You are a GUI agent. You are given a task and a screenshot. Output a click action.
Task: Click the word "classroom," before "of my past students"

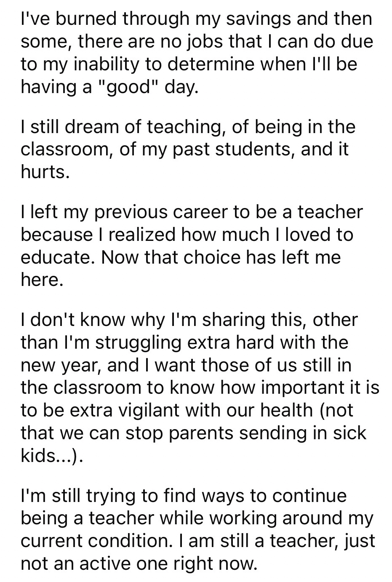point(66,150)
